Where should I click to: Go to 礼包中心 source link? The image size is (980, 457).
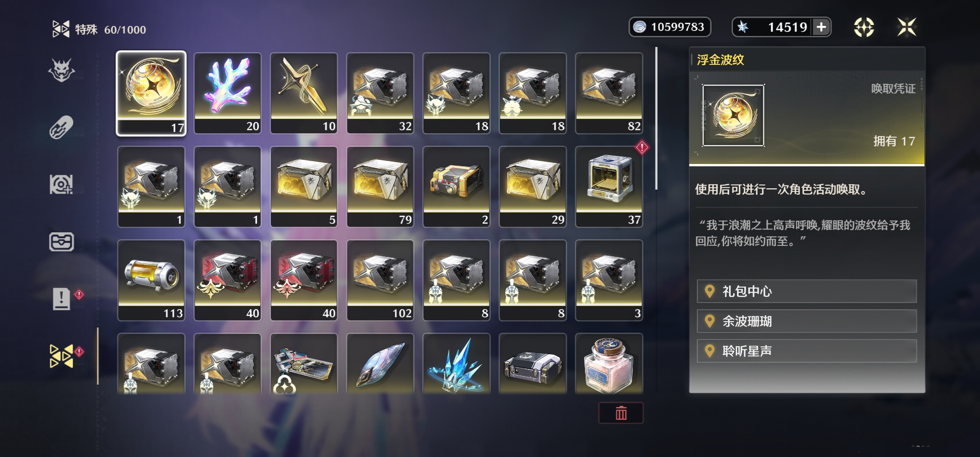(807, 291)
